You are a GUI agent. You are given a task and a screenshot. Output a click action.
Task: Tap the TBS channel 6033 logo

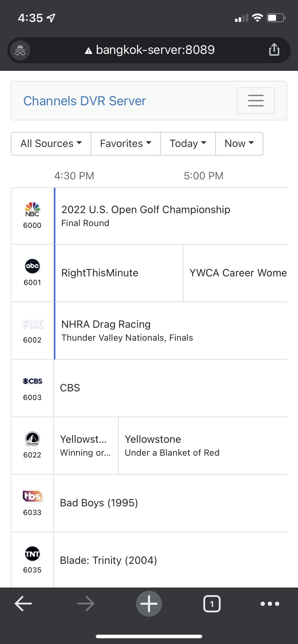(x=32, y=496)
